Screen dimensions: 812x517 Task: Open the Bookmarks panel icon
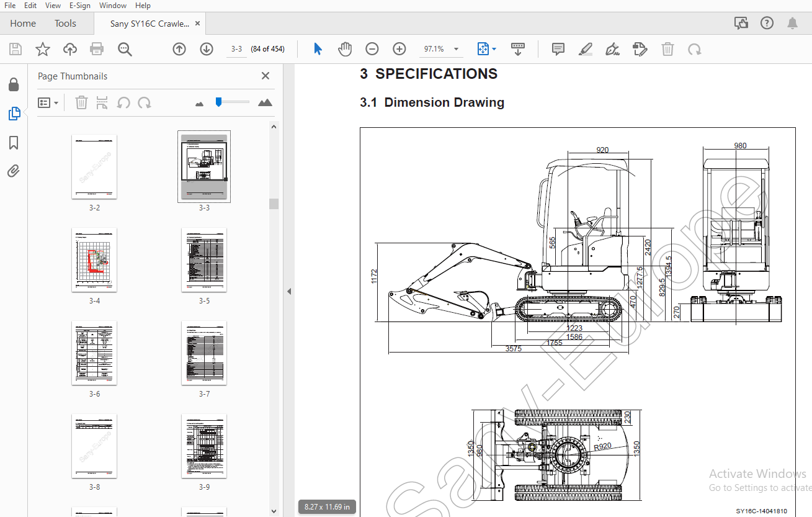[14, 143]
